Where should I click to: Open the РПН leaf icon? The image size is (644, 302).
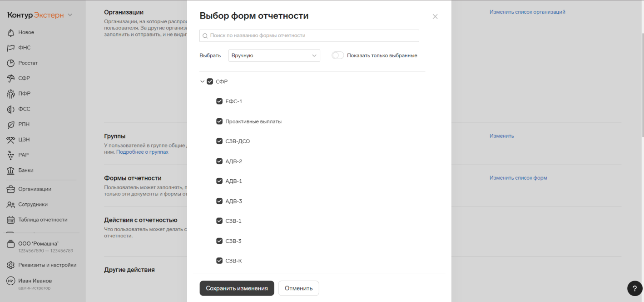click(11, 124)
